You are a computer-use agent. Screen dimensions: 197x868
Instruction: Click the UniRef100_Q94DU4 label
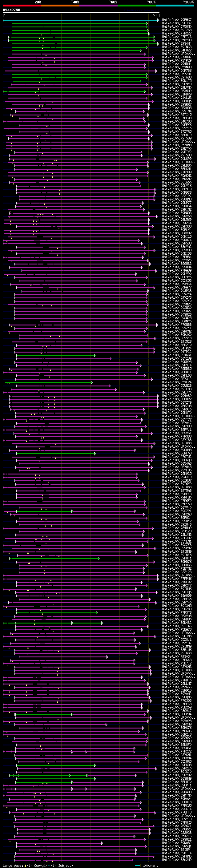tap(177, 64)
